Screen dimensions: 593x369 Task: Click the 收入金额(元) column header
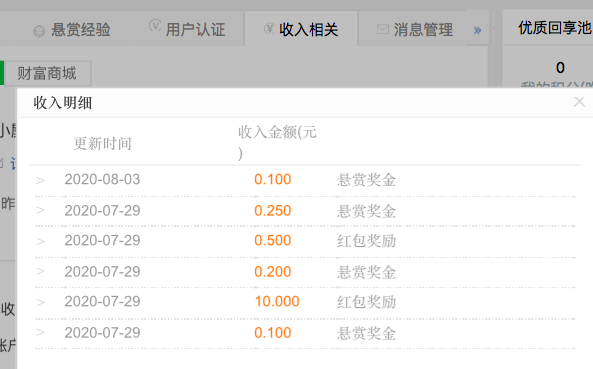tap(277, 143)
